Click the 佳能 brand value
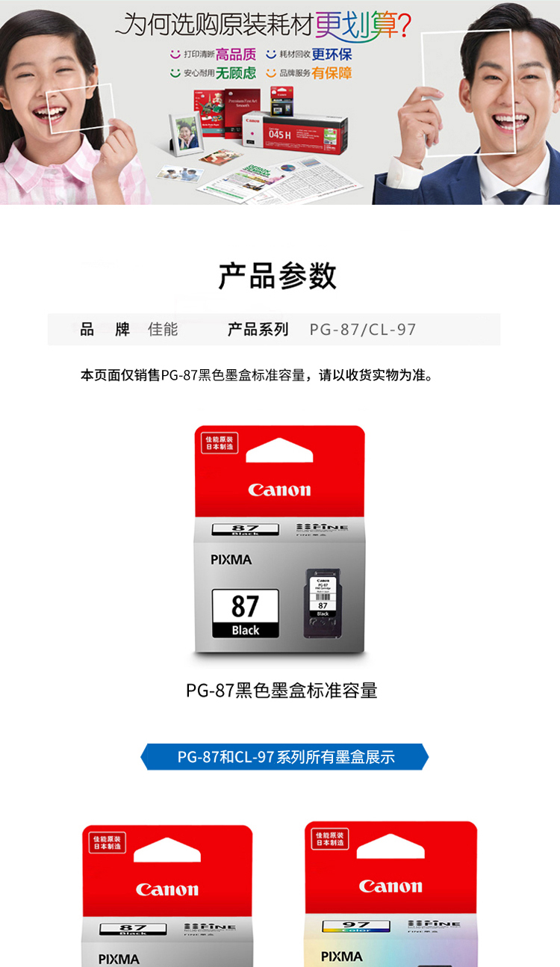The height and width of the screenshot is (967, 560). [x=163, y=330]
